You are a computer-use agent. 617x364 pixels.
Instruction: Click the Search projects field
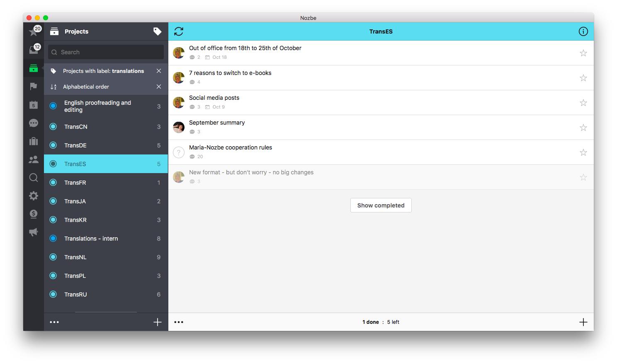coord(106,52)
